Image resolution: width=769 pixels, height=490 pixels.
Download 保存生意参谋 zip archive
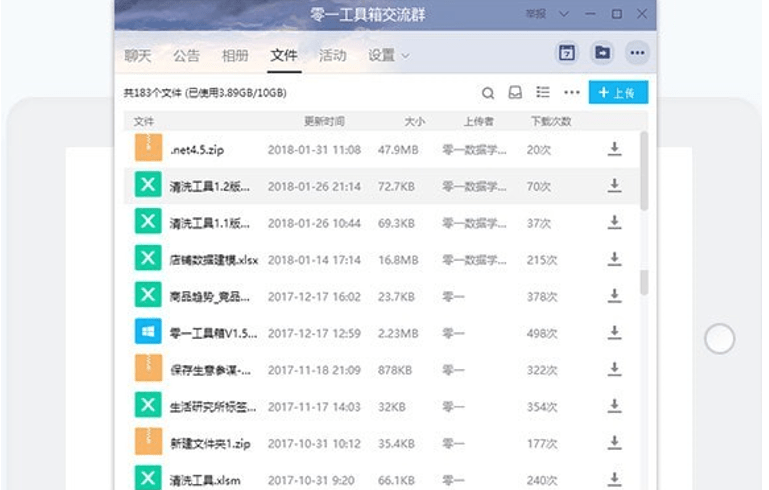pos(615,370)
